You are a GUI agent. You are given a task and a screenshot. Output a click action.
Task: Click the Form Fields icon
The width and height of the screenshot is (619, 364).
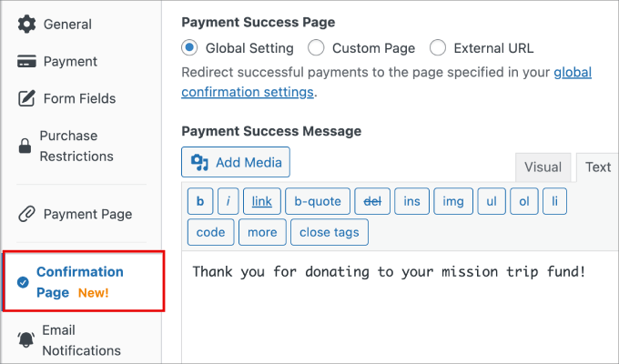26,98
